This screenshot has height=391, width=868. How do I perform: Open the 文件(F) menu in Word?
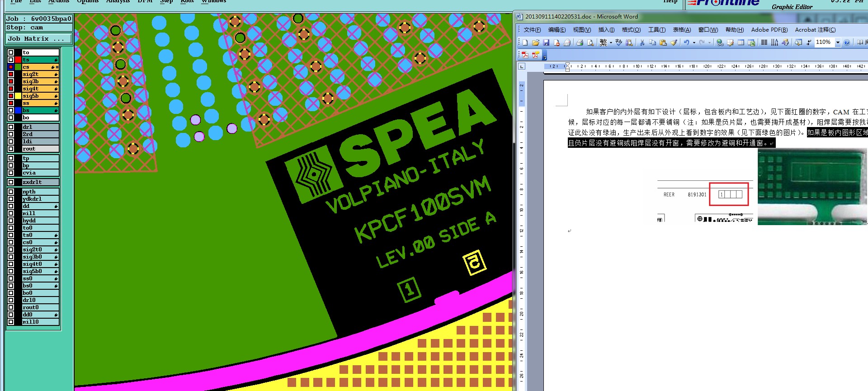(x=532, y=30)
